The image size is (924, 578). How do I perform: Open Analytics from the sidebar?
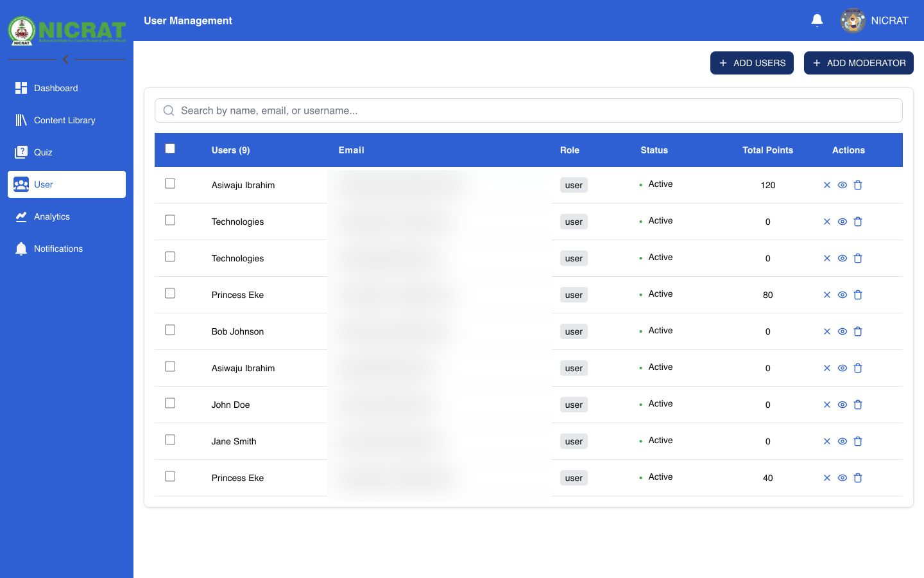click(67, 216)
